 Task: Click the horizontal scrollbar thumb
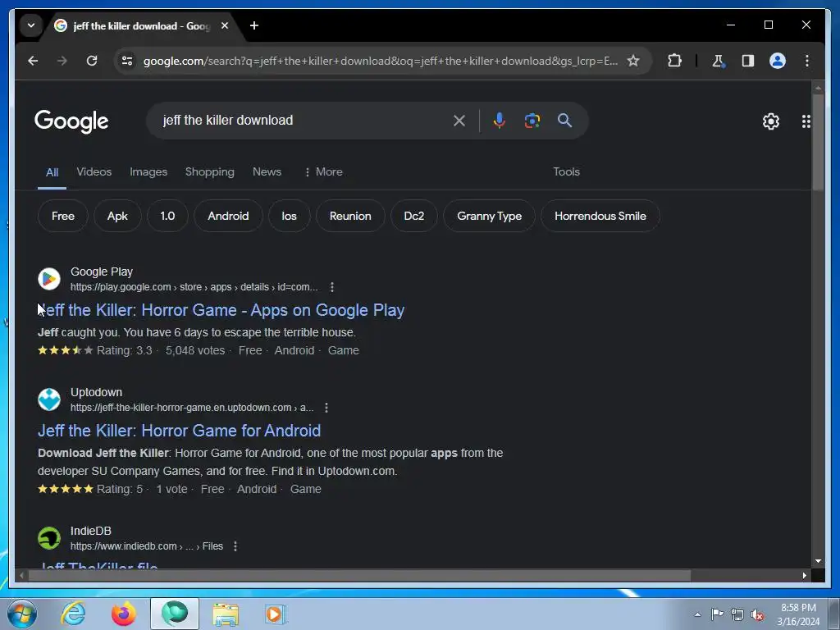(359, 576)
